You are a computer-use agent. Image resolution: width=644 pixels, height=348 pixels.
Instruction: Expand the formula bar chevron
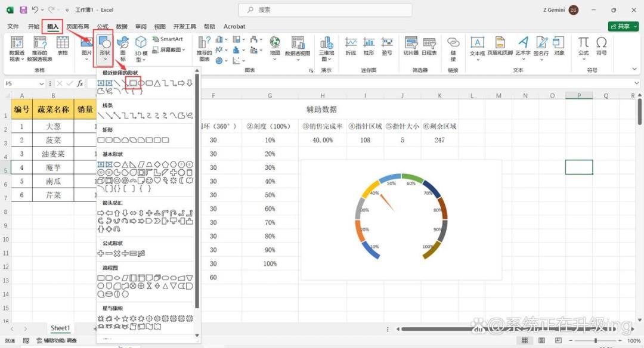pos(636,83)
